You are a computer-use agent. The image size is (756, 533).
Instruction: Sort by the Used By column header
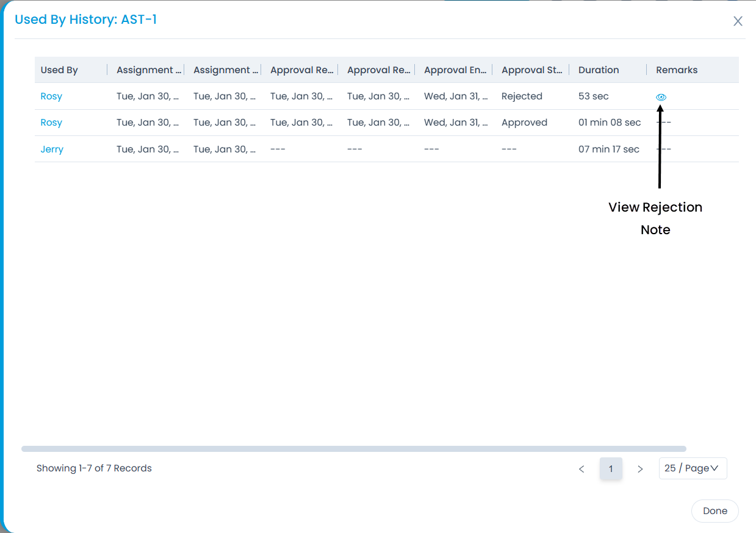pos(59,70)
